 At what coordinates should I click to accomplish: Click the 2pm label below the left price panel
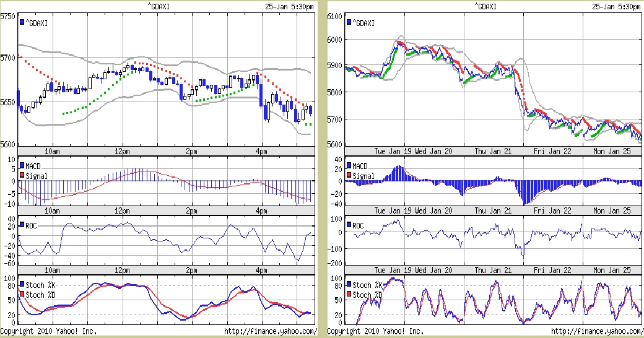tap(191, 151)
